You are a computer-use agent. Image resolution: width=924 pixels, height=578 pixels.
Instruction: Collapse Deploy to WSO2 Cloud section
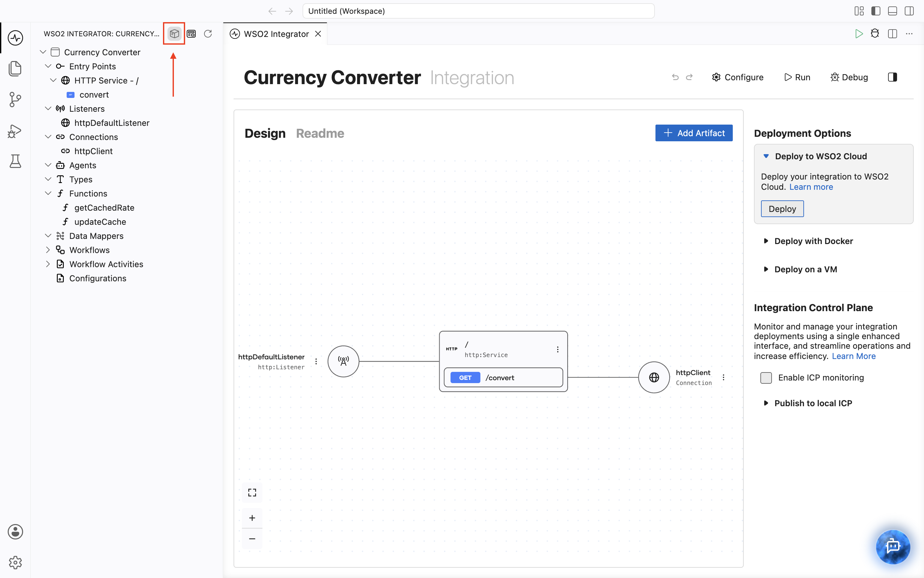766,156
